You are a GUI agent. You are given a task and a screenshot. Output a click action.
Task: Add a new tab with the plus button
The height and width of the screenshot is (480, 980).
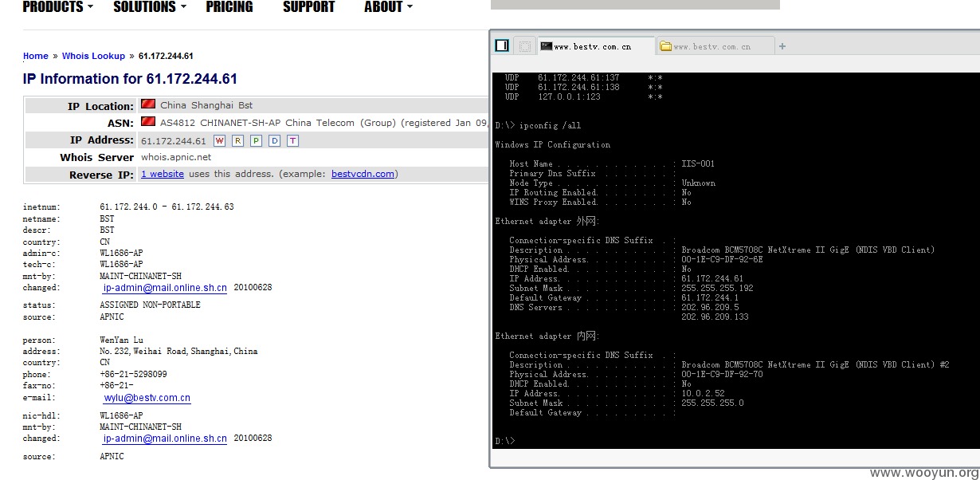click(782, 46)
